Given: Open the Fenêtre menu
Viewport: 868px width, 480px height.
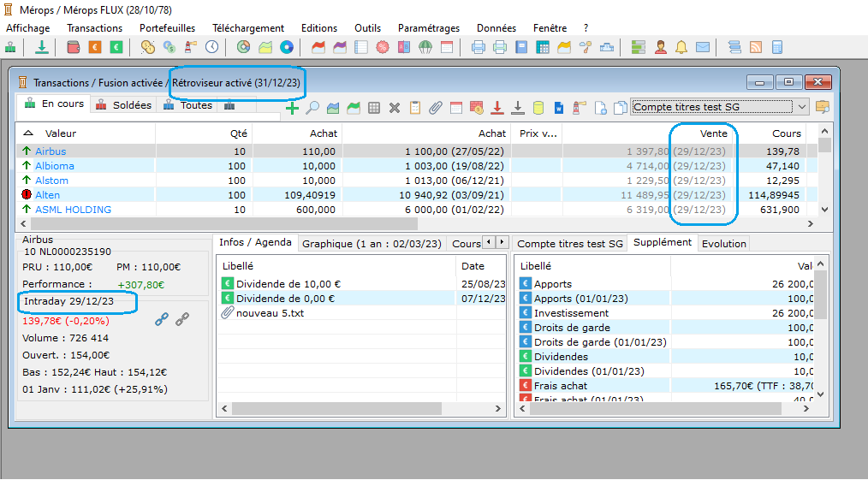Looking at the screenshot, I should [550, 28].
